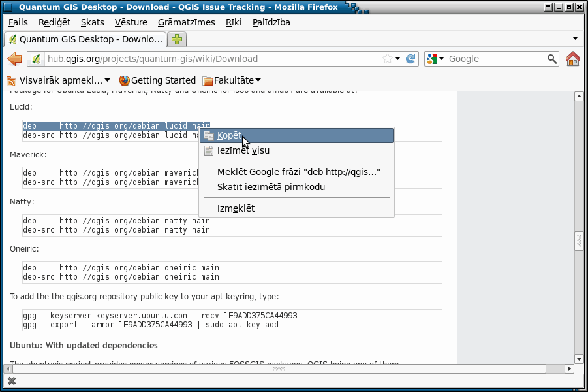Click the Iezīmēt visu document icon

208,150
